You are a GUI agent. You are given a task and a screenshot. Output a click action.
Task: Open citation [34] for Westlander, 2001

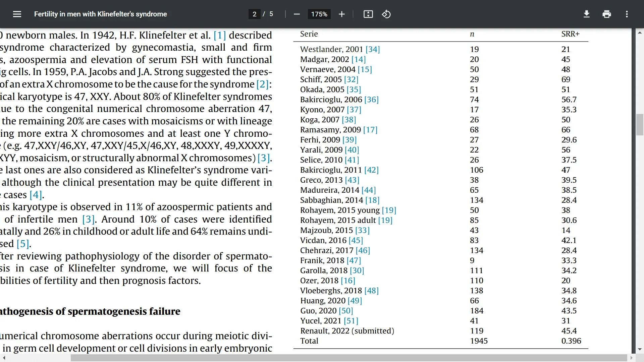click(373, 49)
